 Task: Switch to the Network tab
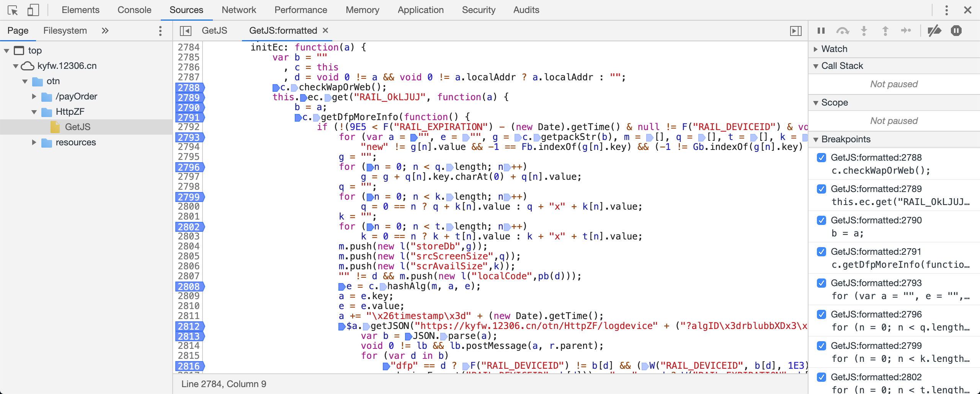coord(238,10)
